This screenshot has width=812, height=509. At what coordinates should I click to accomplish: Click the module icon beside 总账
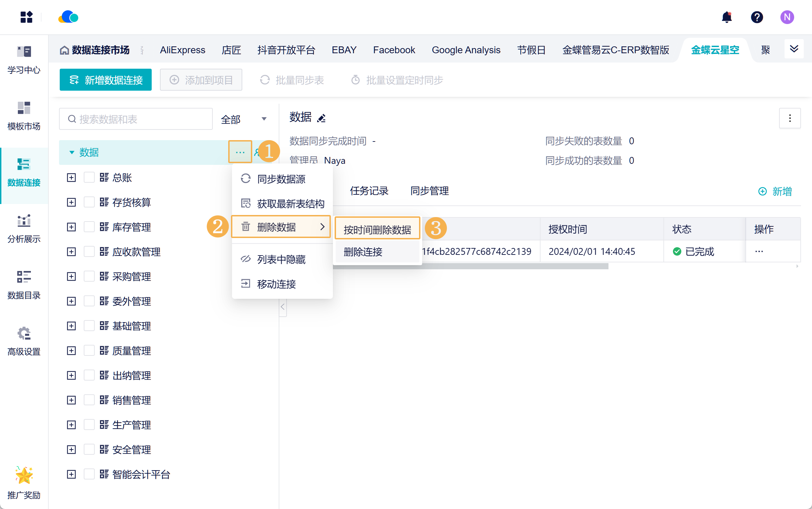click(x=104, y=178)
